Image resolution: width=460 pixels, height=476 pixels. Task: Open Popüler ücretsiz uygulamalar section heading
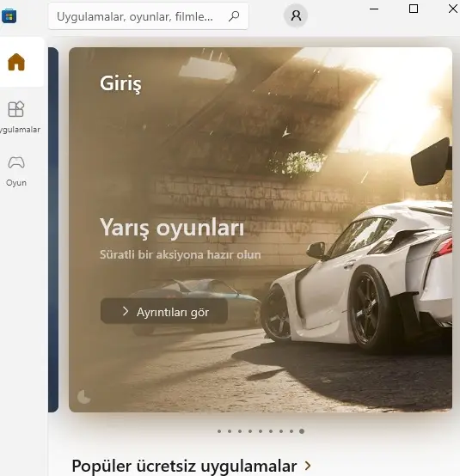click(x=184, y=466)
